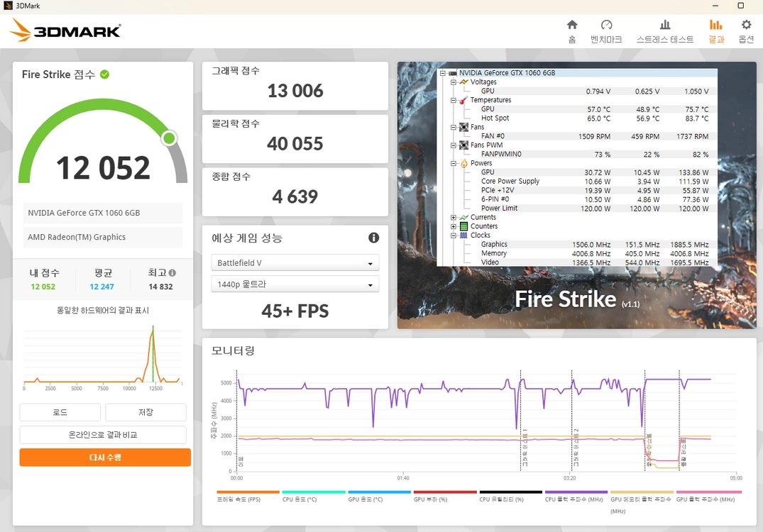Collapse the NVIDIA GeForce GTX 1060 6GB node
Image resolution: width=763 pixels, height=532 pixels.
click(x=442, y=73)
